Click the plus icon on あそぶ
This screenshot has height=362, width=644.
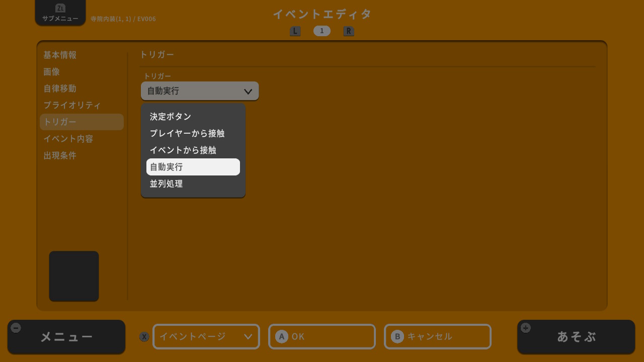point(526,328)
